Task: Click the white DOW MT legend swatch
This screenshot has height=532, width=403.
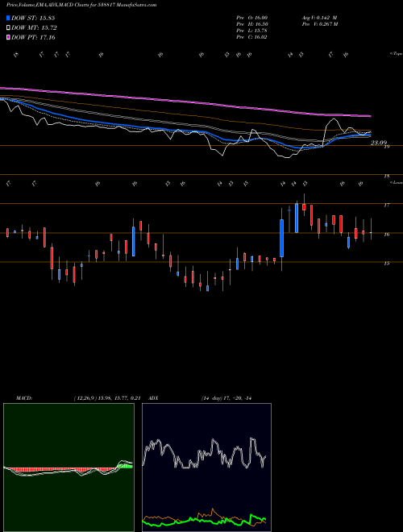Action: pyautogui.click(x=9, y=28)
